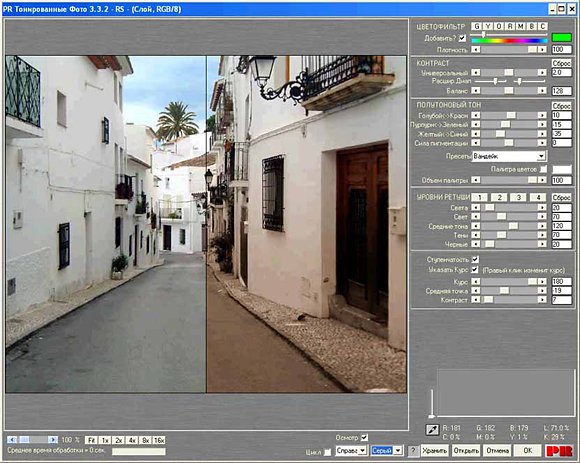
Task: Set zoom to 1x
Action: coord(105,440)
